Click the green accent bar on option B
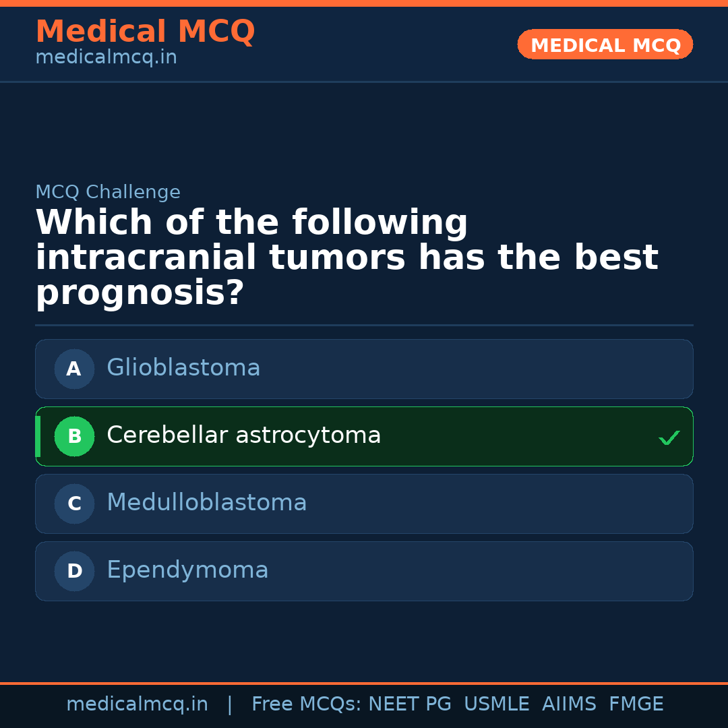 point(38,436)
